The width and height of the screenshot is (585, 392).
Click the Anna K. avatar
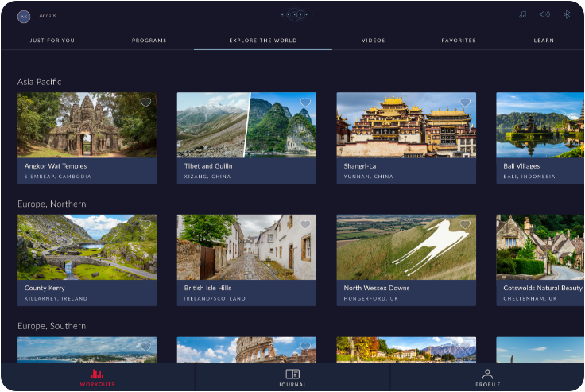point(24,16)
